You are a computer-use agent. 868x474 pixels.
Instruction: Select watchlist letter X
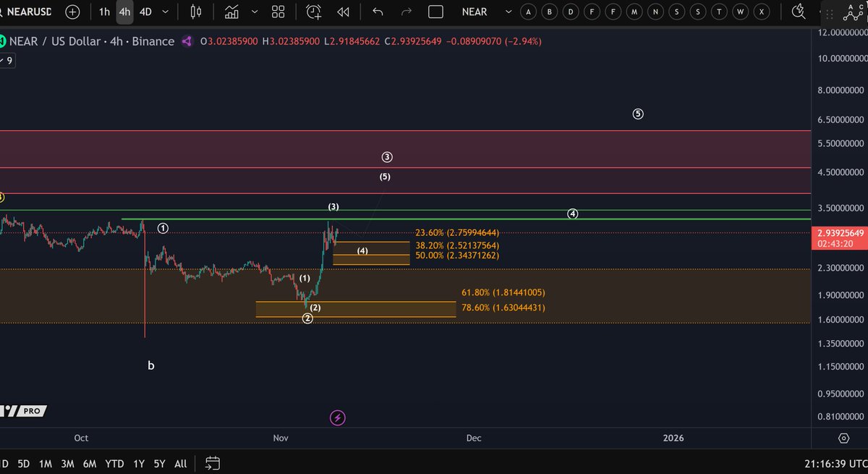pos(761,12)
